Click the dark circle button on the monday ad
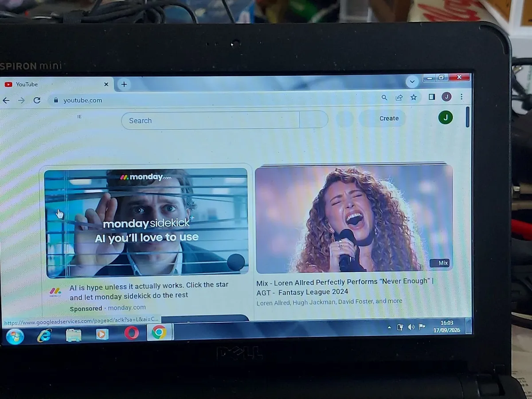 236,262
